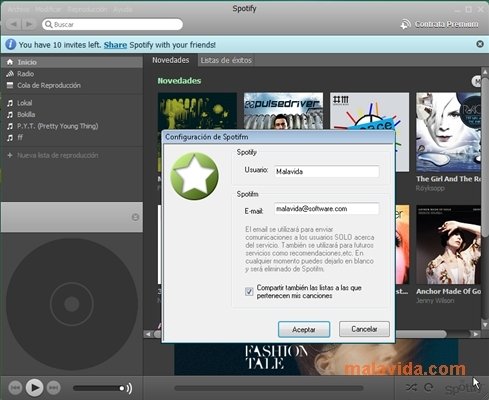Toggle the shuffle icon
The height and width of the screenshot is (400, 489).
[411, 387]
